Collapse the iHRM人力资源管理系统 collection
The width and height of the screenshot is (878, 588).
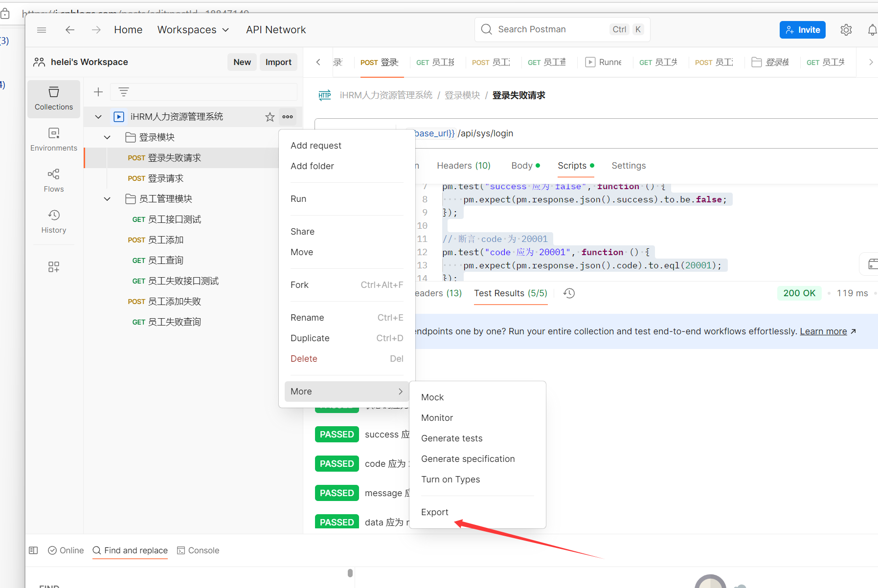pos(98,117)
